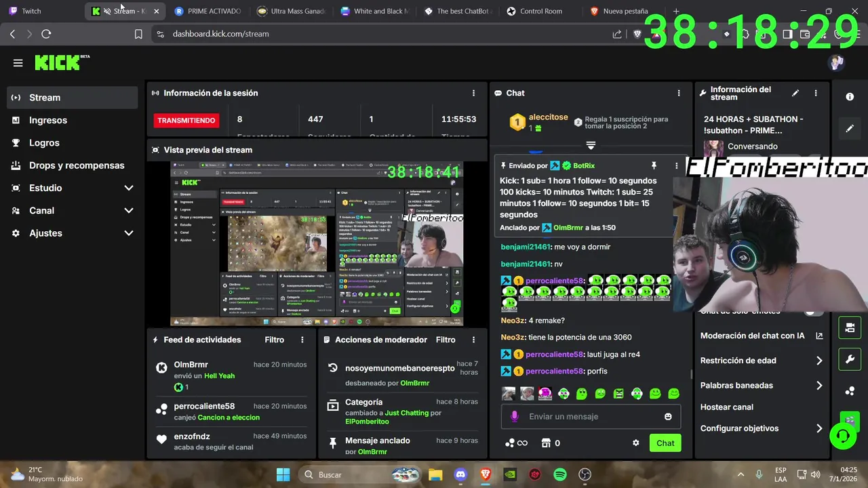This screenshot has height=488, width=868.
Task: Click the channel points infinity icon
Action: (x=516, y=443)
